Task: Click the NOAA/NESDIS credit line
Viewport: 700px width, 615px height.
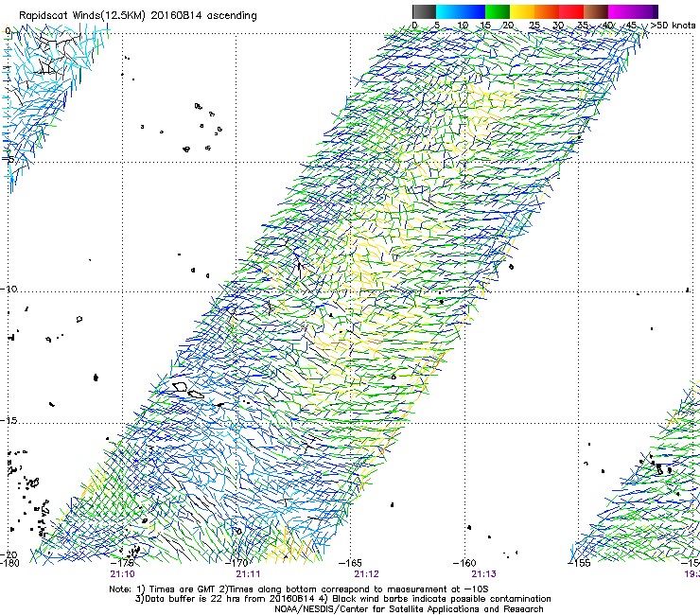Action: 409,609
